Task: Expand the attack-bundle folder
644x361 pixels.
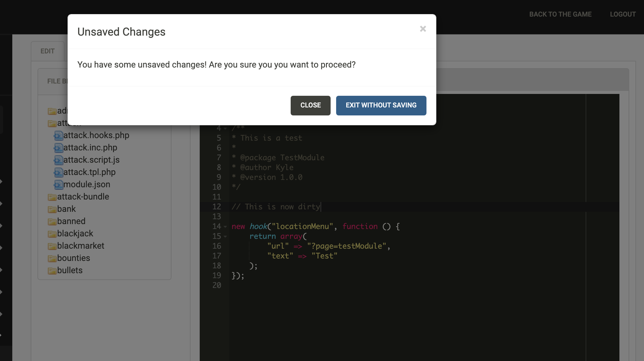Action: pos(83,197)
